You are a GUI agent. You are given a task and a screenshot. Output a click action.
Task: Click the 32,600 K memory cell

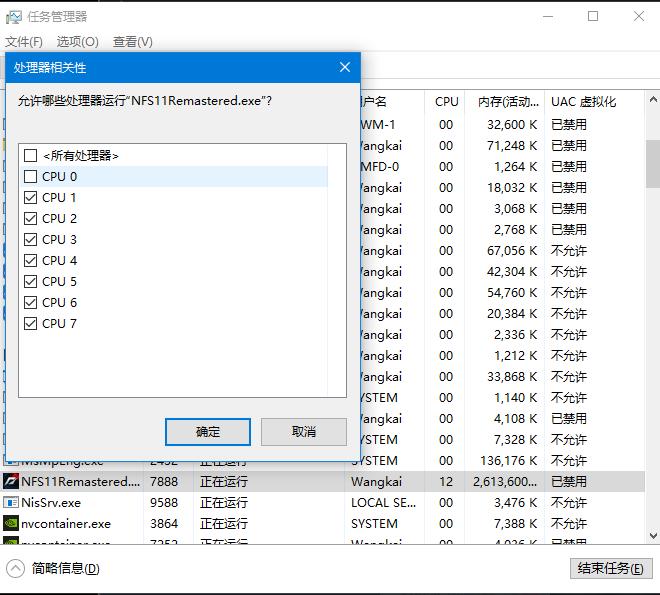pos(512,125)
